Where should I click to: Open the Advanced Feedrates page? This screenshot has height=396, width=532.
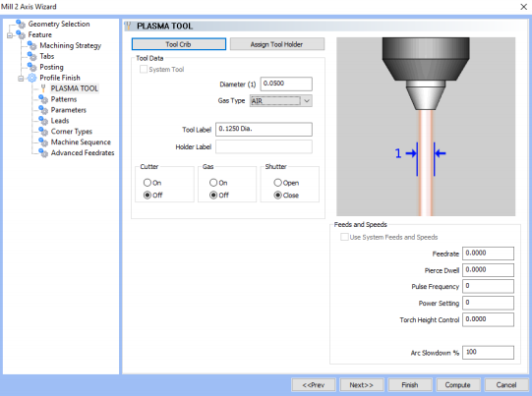[83, 153]
